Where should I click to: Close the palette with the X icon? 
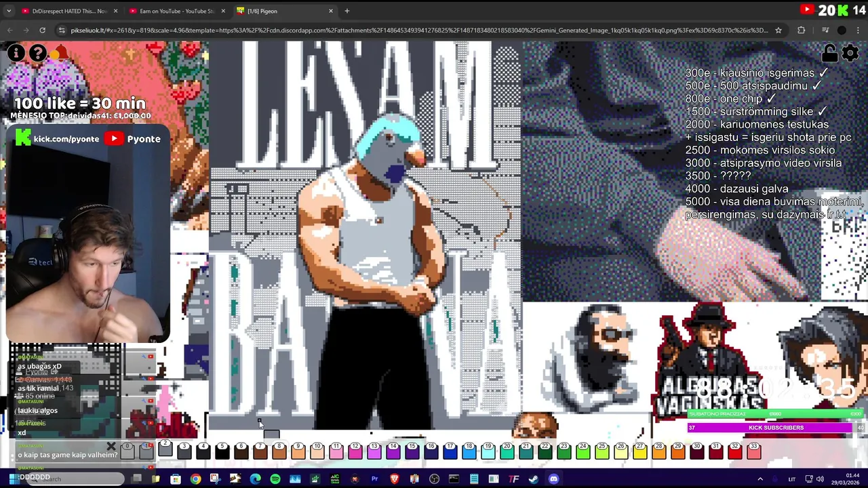tap(111, 447)
